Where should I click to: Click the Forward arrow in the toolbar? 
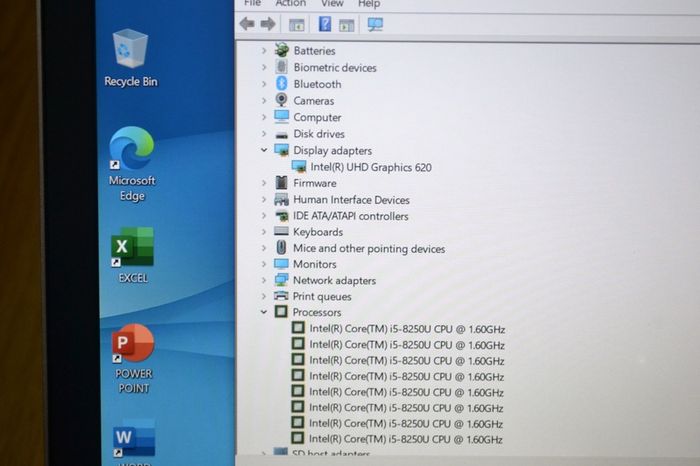click(x=268, y=24)
